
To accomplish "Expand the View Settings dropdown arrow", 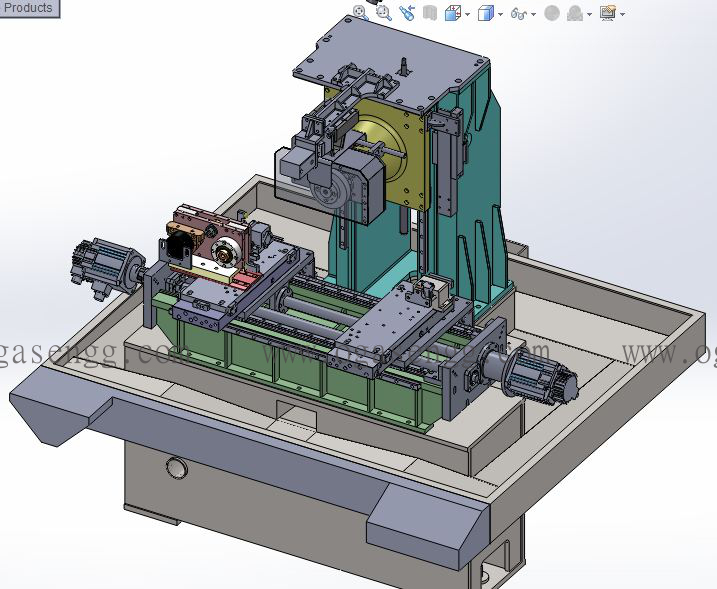I will (622, 14).
